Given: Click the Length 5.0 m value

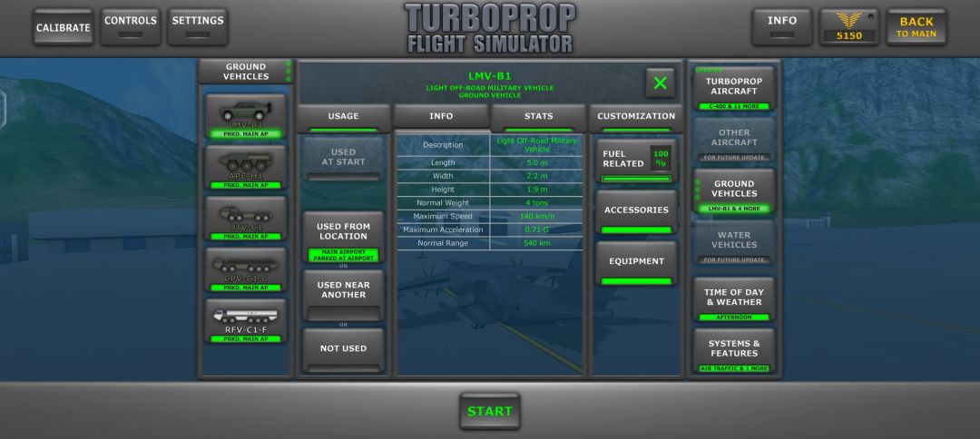Looking at the screenshot, I should coord(537,162).
